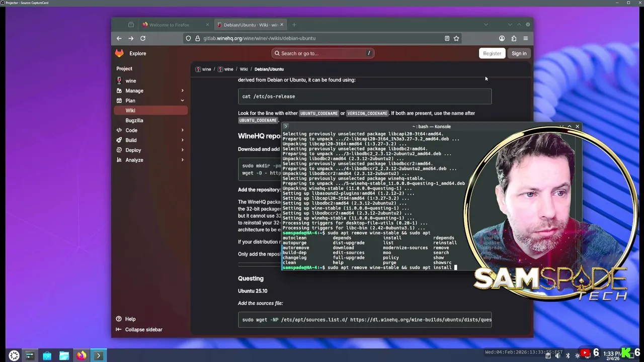Select reinstall in apt completion list
The height and width of the screenshot is (362, 644).
coord(445,243)
